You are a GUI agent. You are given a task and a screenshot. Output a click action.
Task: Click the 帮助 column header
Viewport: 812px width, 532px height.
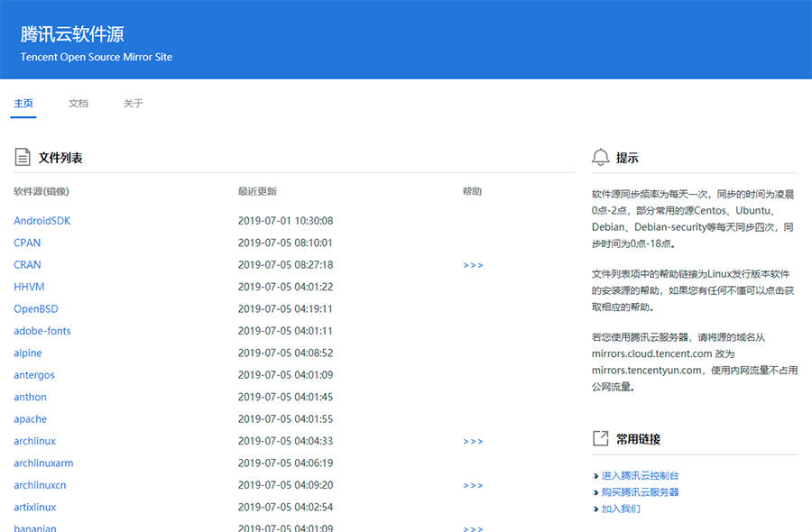click(472, 191)
